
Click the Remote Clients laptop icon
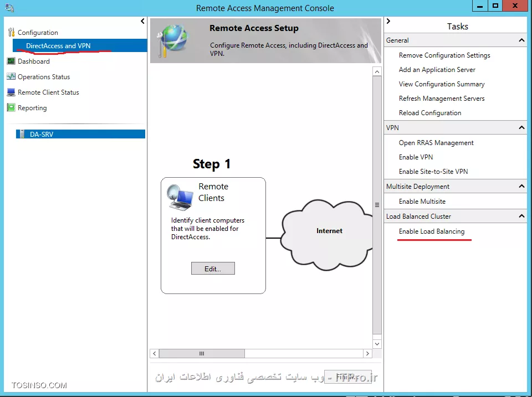tap(180, 198)
